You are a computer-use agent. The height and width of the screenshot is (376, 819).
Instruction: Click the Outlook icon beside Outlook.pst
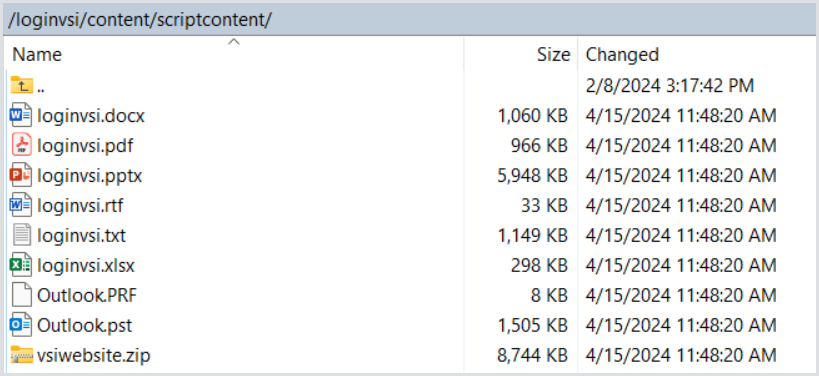click(x=21, y=325)
